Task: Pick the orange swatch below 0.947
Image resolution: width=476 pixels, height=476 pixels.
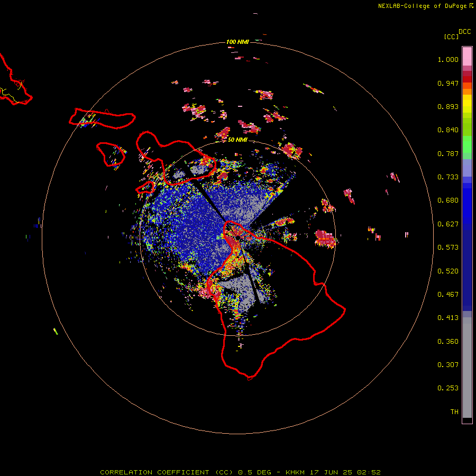Action: point(467,91)
